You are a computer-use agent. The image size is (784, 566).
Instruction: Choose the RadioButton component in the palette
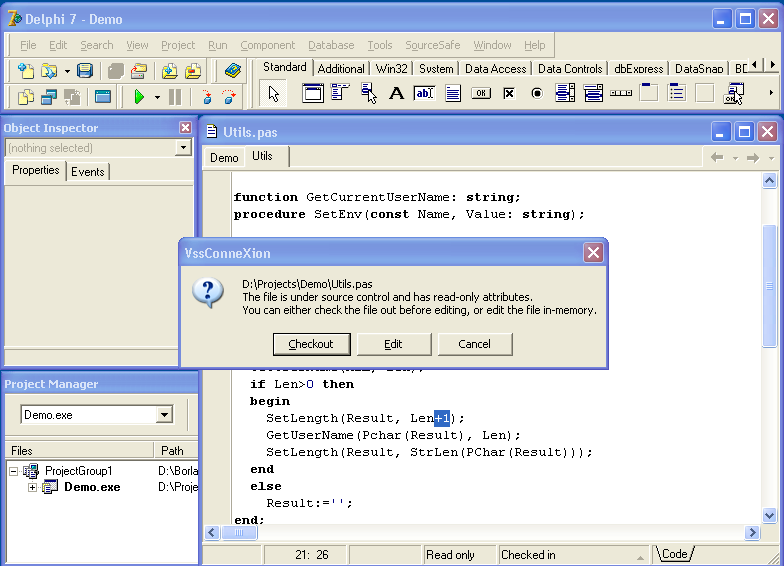point(537,94)
